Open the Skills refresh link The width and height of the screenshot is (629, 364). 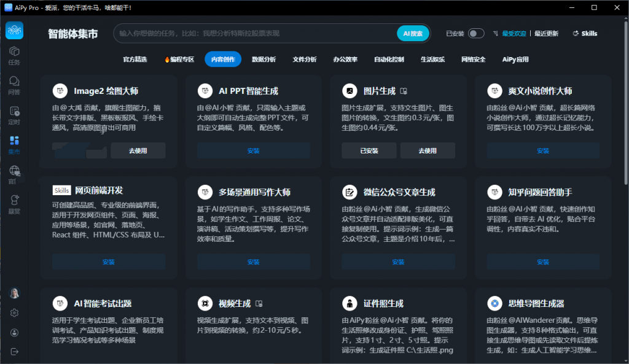coord(585,34)
